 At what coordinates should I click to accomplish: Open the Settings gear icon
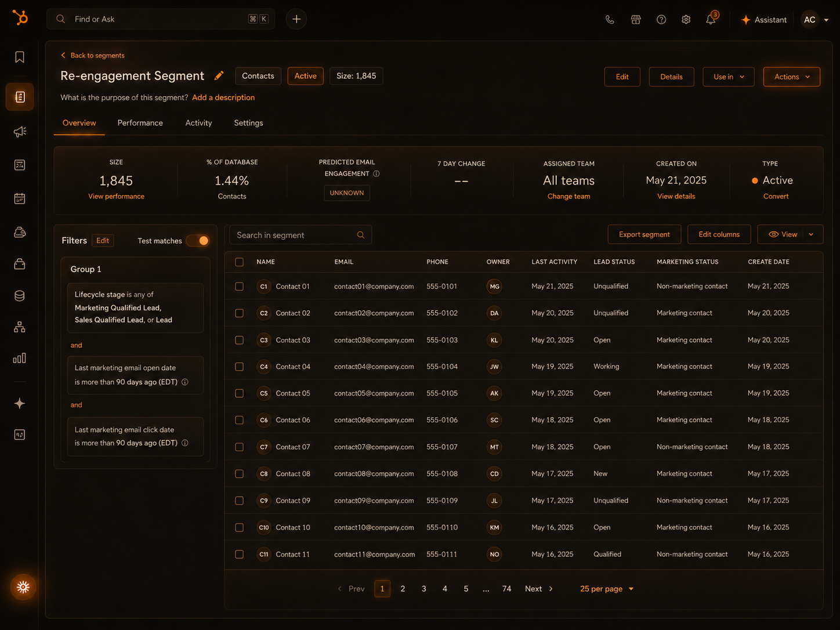point(686,19)
